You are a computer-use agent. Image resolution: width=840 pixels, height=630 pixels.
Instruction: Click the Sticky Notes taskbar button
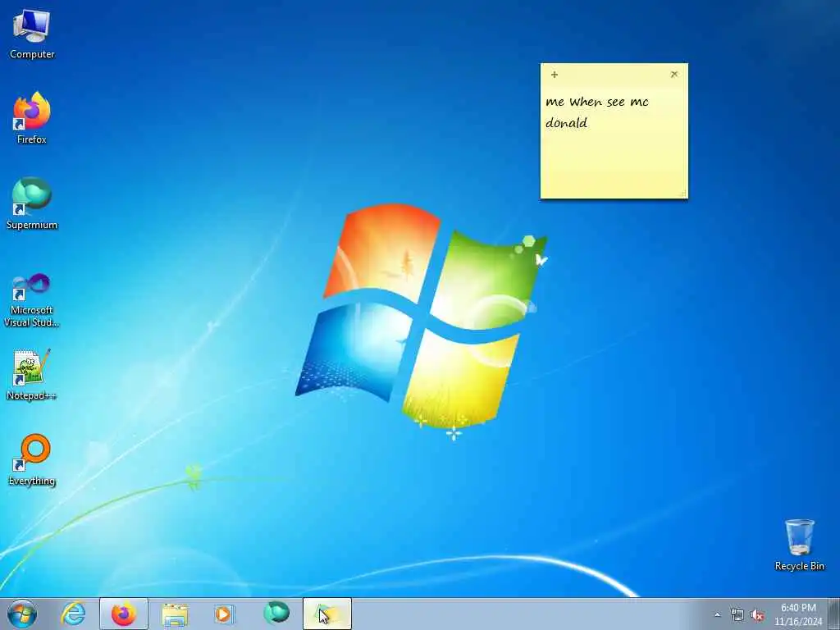pyautogui.click(x=326, y=614)
